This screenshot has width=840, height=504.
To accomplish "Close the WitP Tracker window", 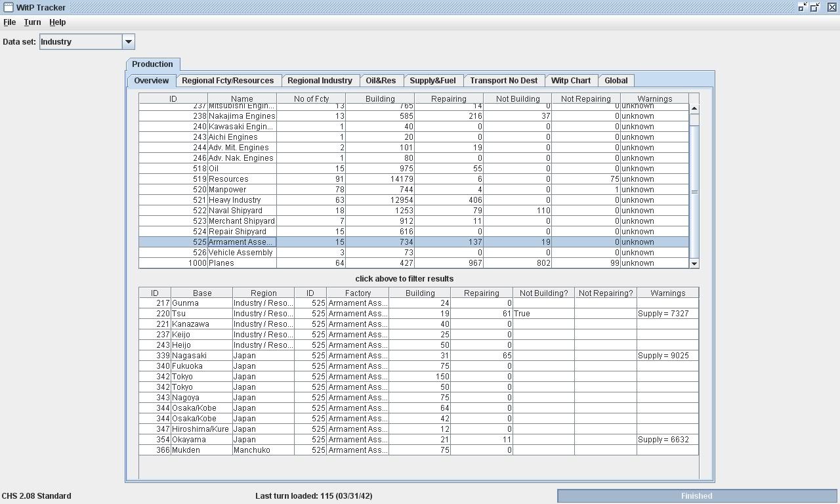I will tap(831, 7).
